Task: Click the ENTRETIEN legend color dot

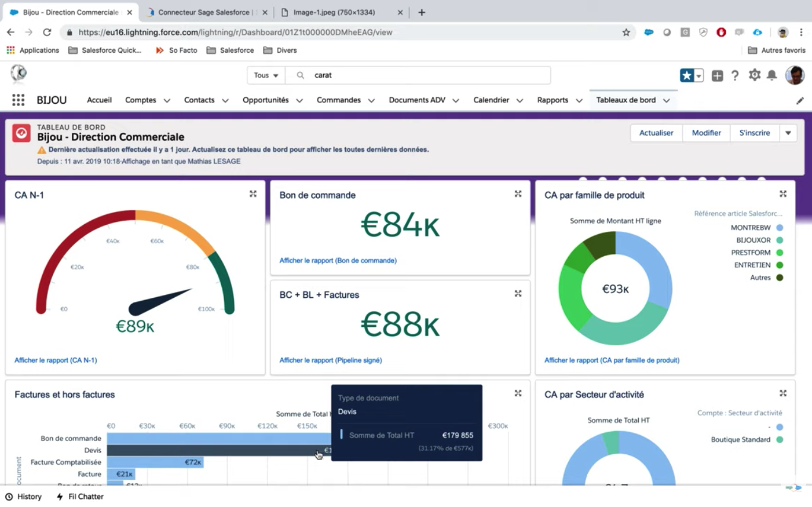Action: 780,265
